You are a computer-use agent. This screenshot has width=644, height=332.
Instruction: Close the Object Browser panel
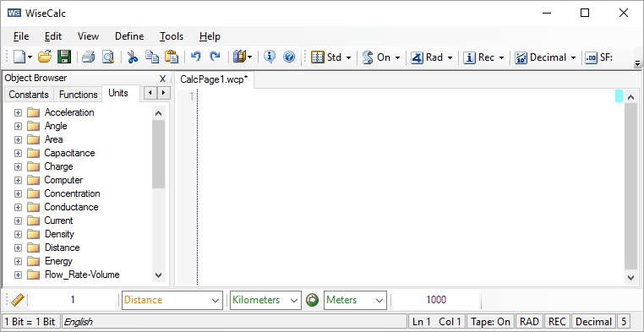click(162, 79)
